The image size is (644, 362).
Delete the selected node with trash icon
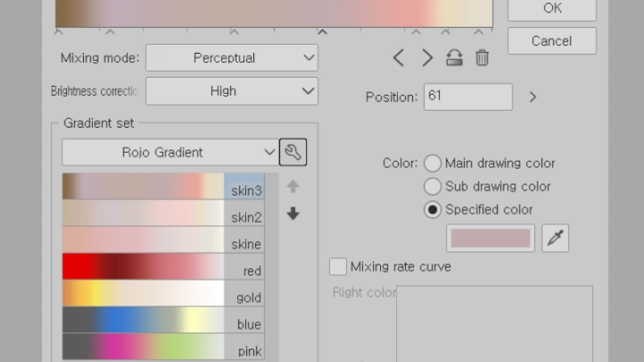482,58
